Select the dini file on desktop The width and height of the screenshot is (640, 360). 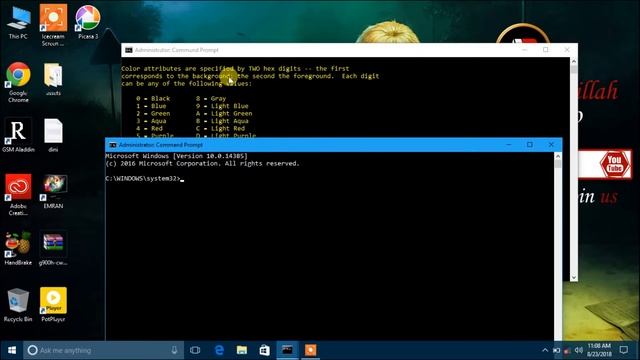(53, 135)
